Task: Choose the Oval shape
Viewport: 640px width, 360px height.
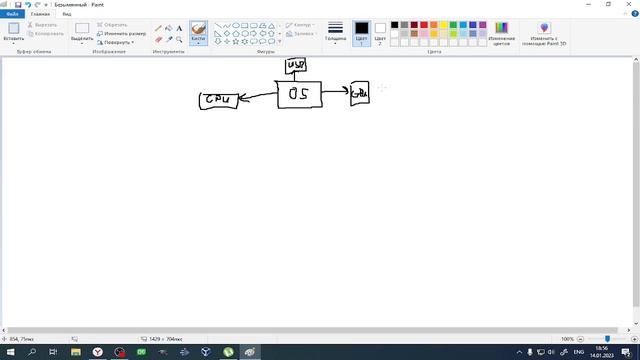Action: [x=236, y=26]
